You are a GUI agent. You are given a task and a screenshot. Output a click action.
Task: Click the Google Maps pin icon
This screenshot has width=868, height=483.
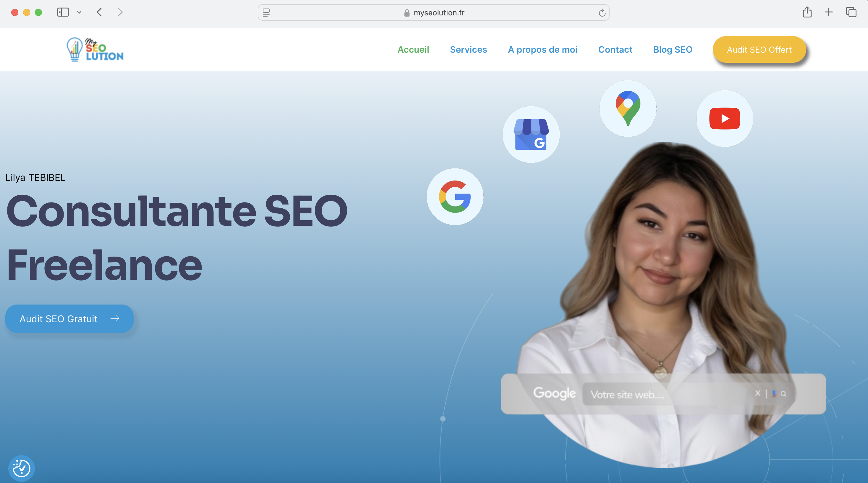click(628, 108)
